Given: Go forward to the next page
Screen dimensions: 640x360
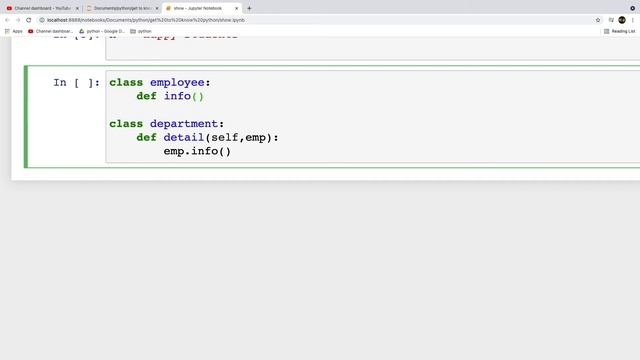Looking at the screenshot, I should (x=18, y=20).
